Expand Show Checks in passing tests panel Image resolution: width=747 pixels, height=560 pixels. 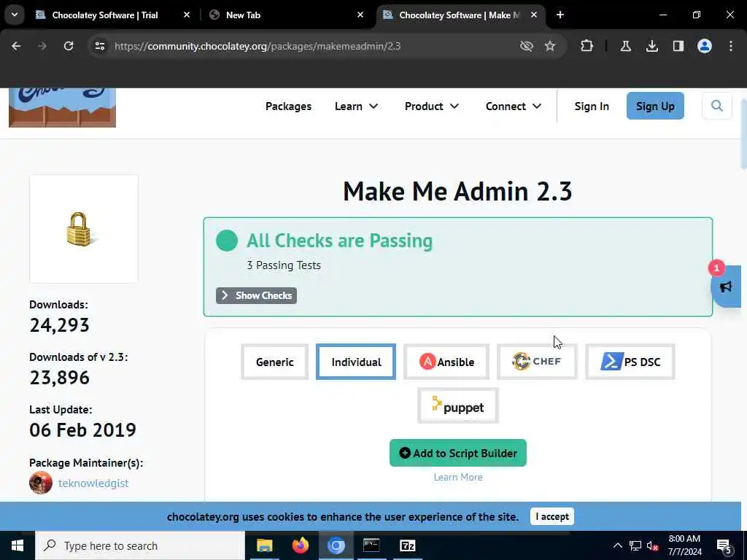coord(256,296)
